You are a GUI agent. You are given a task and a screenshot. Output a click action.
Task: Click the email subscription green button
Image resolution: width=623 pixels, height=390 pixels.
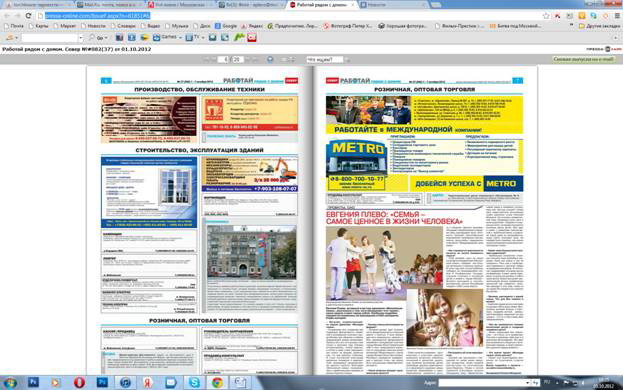click(584, 59)
